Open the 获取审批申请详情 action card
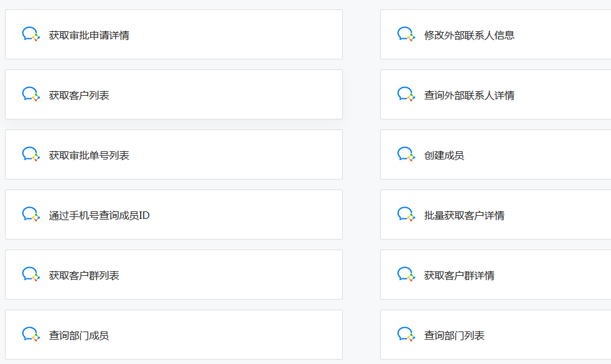This screenshot has height=364, width=611. click(x=174, y=34)
